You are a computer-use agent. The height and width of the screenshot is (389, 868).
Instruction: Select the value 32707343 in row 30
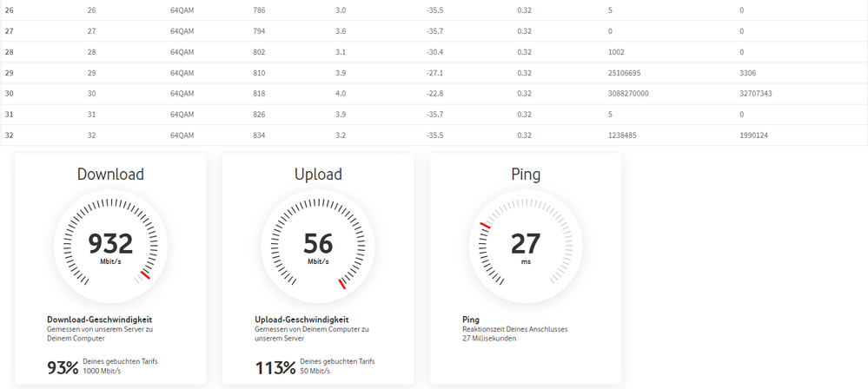pyautogui.click(x=758, y=93)
